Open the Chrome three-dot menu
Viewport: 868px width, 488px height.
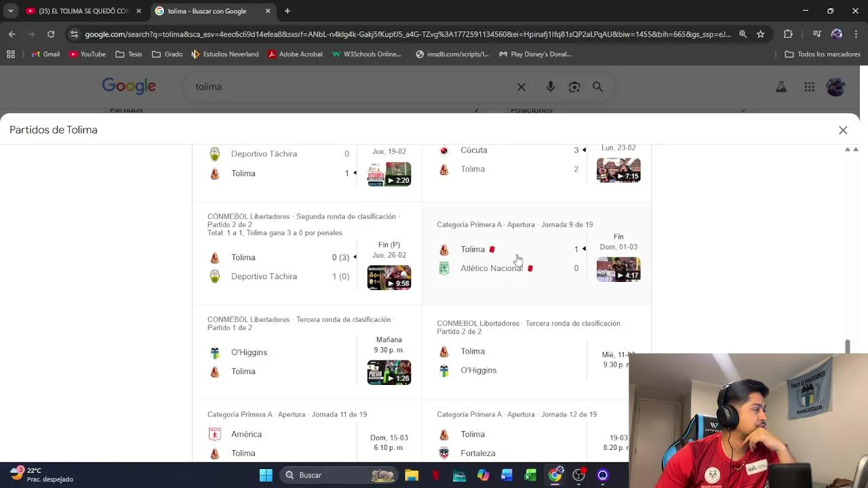coord(856,34)
